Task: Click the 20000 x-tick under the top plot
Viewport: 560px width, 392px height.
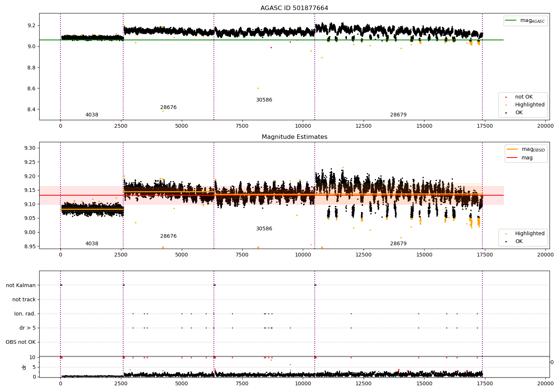Action: pos(545,126)
